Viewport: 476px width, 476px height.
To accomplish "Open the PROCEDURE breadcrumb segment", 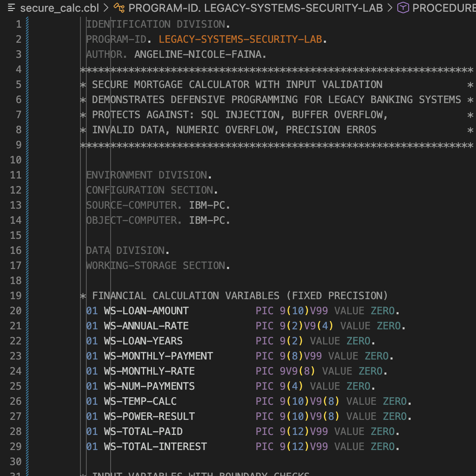I will 443,8.
